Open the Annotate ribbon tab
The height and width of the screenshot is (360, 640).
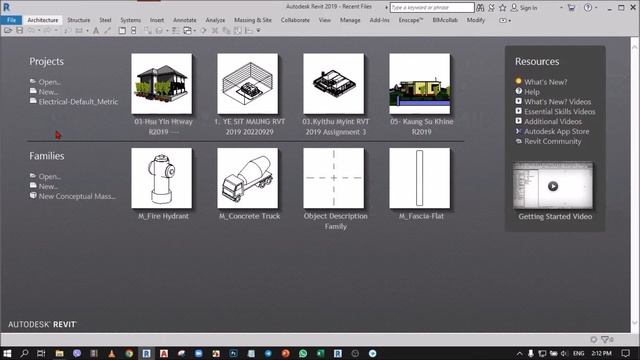[x=184, y=20]
